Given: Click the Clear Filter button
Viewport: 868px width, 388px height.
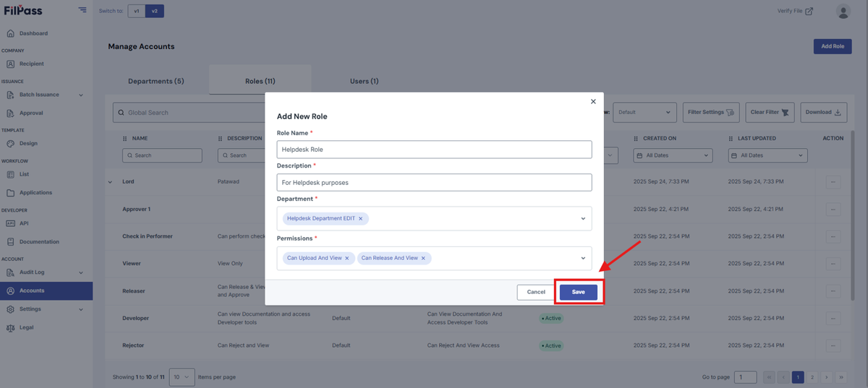Looking at the screenshot, I should pyautogui.click(x=771, y=112).
